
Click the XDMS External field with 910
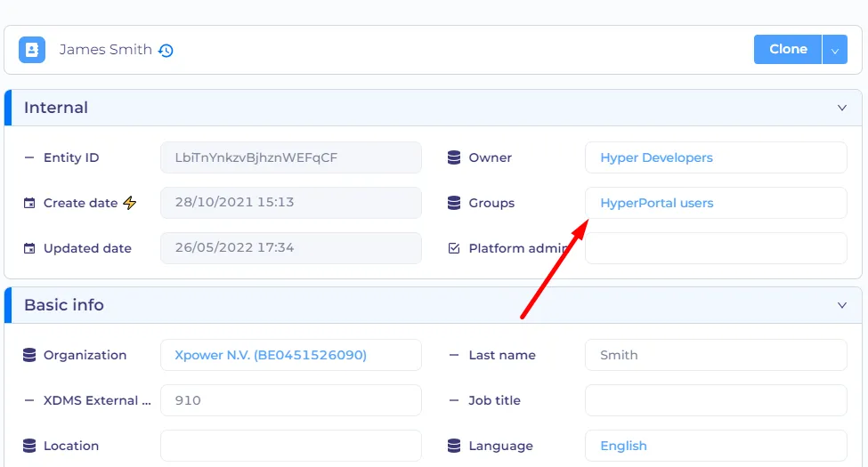291,400
